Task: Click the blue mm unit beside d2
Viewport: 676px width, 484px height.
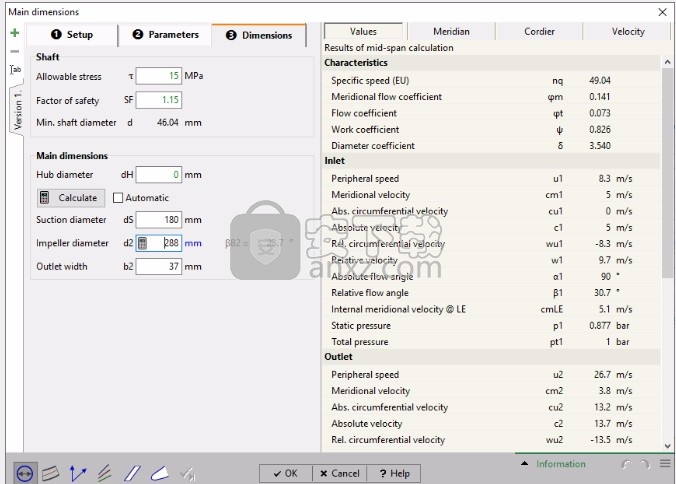Action: click(193, 244)
